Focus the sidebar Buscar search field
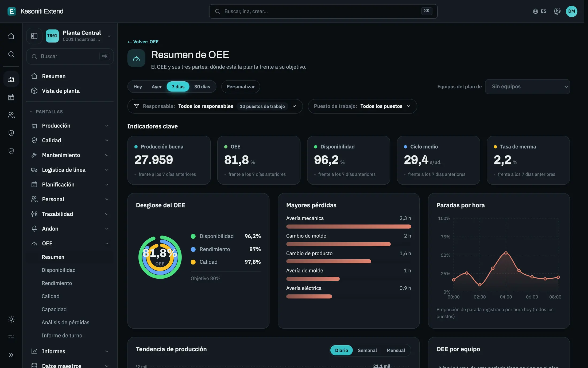Screen dimensions: 588x368 (x=70, y=56)
